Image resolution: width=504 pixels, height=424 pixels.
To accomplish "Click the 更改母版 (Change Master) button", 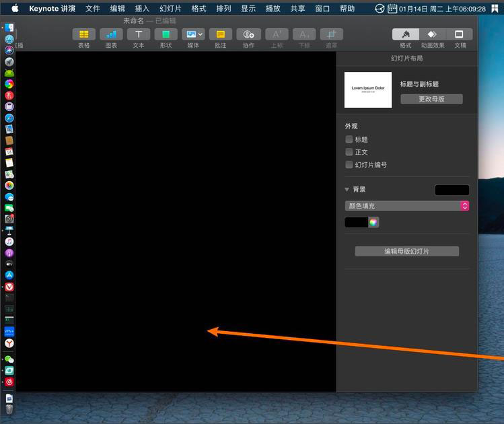I will [x=432, y=99].
